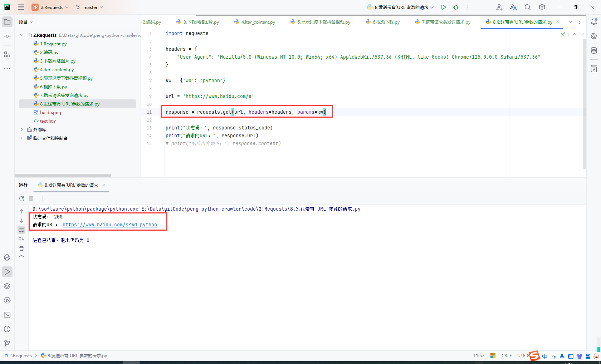The width and height of the screenshot is (601, 364).
Task: Toggle soft-wrap in console output
Action: point(21,230)
